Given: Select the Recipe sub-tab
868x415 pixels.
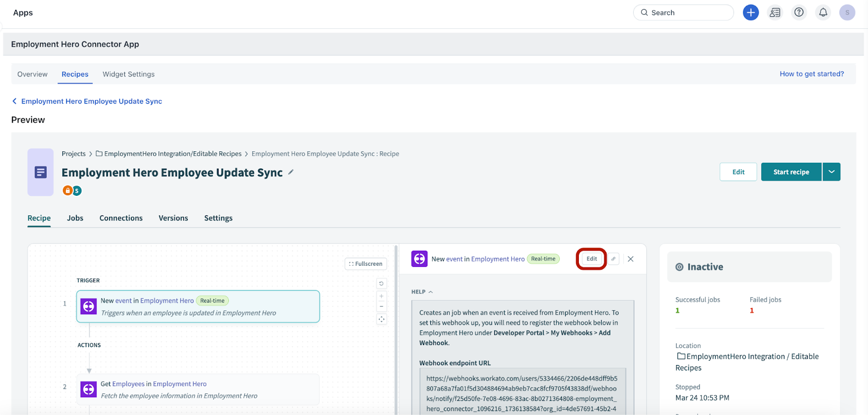Looking at the screenshot, I should coord(39,218).
